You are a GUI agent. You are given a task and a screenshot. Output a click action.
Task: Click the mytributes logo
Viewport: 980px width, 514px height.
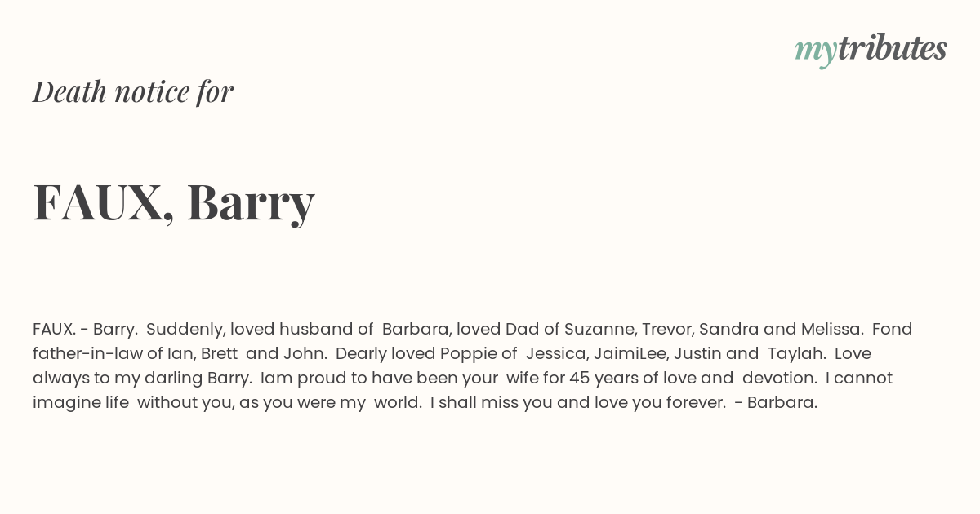871,50
